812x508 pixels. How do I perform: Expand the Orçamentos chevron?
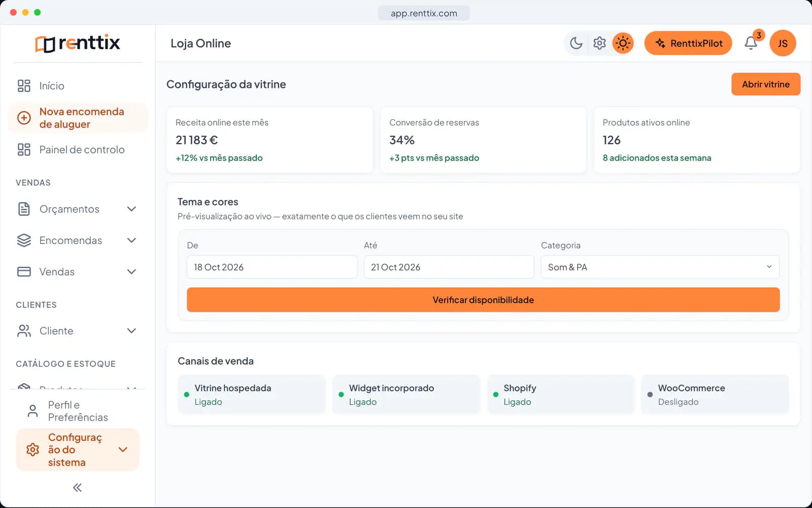pyautogui.click(x=131, y=209)
